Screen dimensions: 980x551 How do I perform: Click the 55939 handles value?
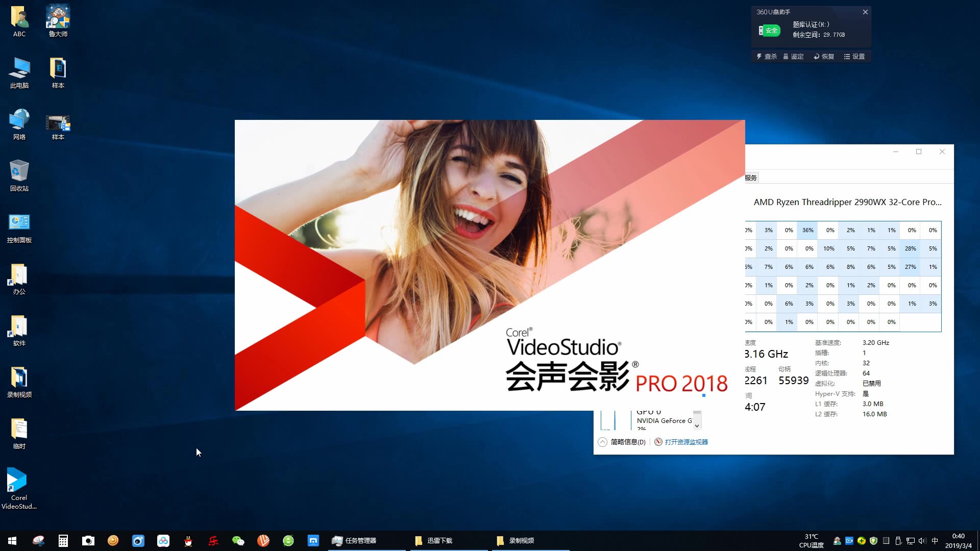tap(794, 380)
